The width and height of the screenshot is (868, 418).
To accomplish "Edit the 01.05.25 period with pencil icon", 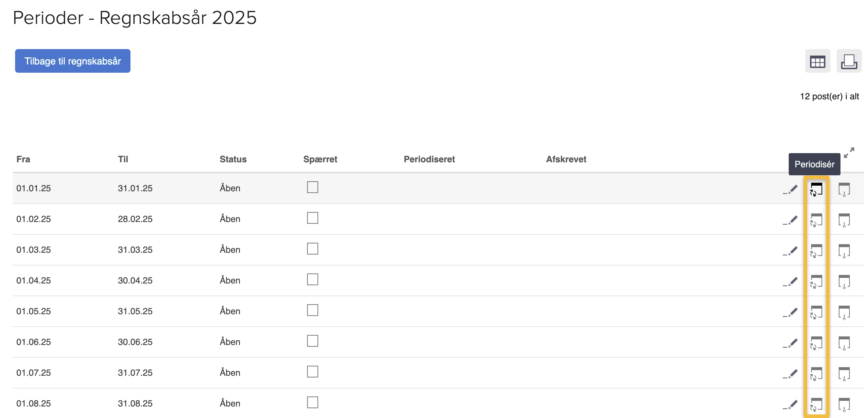I will point(790,312).
